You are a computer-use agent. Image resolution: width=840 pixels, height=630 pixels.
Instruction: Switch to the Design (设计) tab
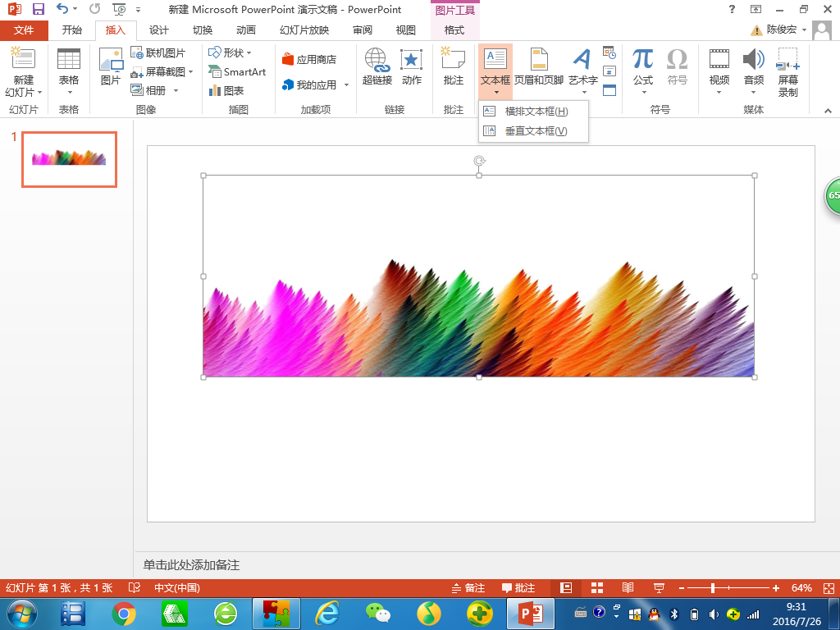coord(158,30)
